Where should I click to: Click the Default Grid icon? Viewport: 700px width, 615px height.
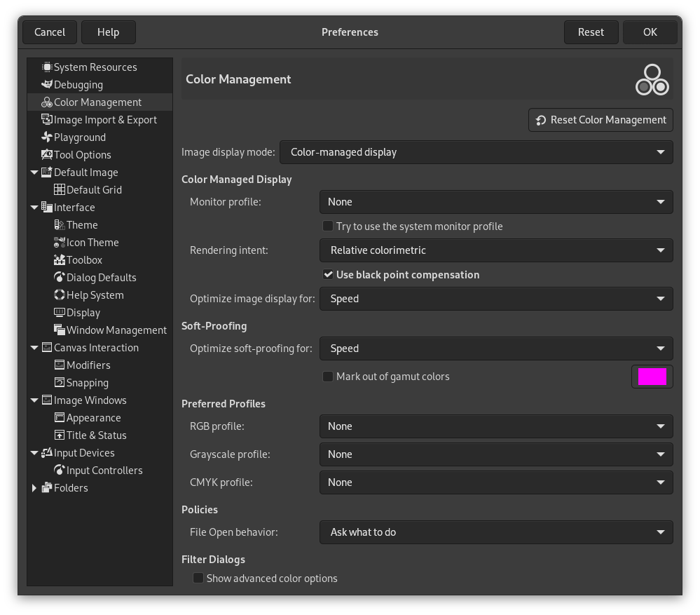pos(60,190)
